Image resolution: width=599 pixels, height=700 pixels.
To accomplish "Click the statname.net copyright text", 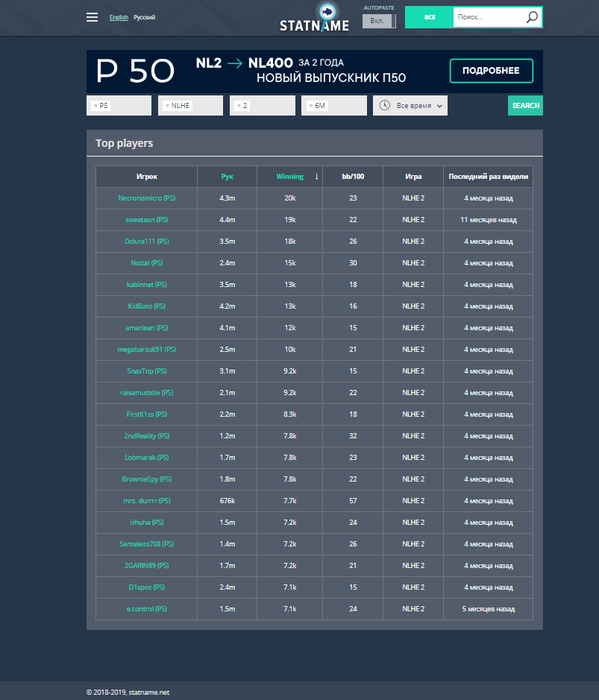I will [x=128, y=692].
